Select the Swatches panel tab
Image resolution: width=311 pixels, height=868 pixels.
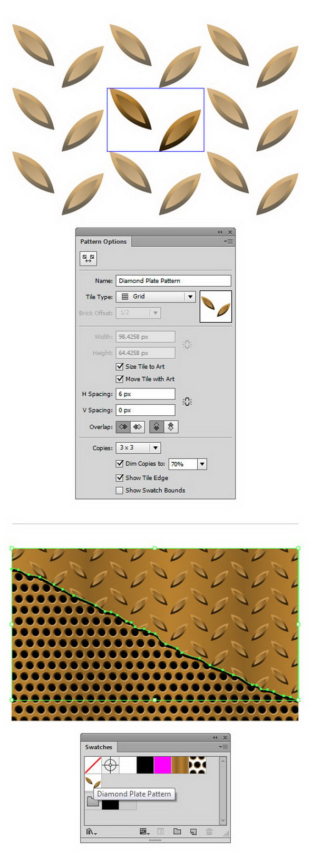tap(99, 747)
